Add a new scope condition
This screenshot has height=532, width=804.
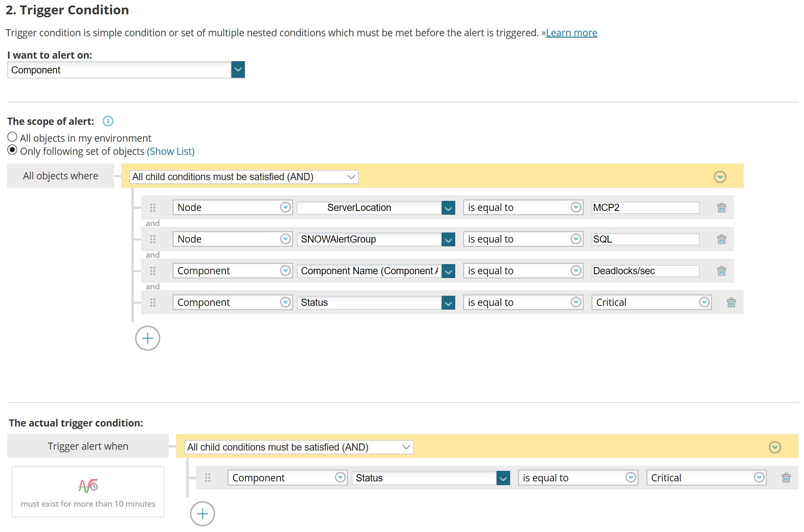coord(147,338)
